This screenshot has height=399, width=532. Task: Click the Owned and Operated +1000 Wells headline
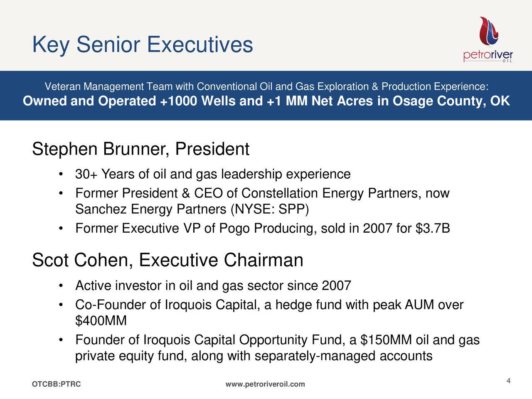point(266,101)
